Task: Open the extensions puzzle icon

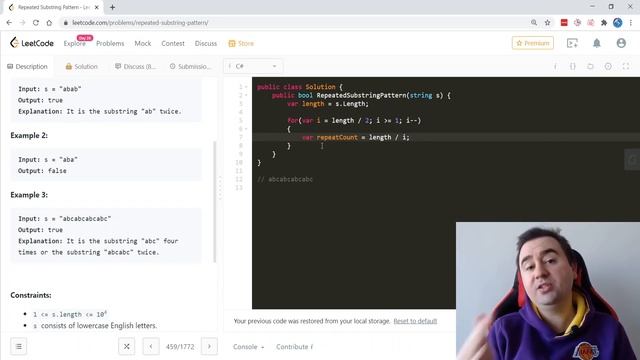Action: pos(604,23)
